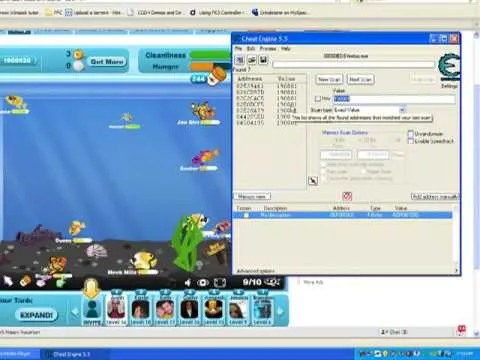Viewport: 480px width, 360px height.
Task: Open the Level 9 friend's thumbnail
Action: tap(238, 309)
